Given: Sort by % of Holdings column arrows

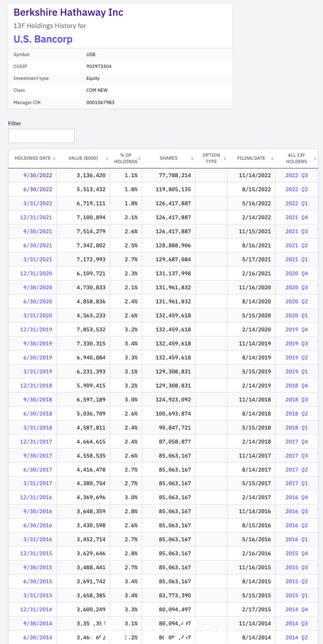Looking at the screenshot, I should tap(139, 158).
